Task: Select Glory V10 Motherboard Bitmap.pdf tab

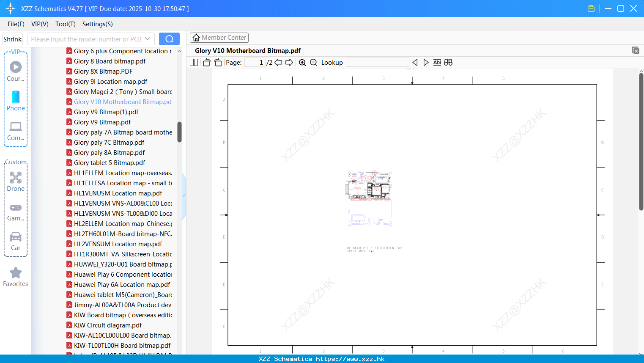Action: click(x=248, y=51)
